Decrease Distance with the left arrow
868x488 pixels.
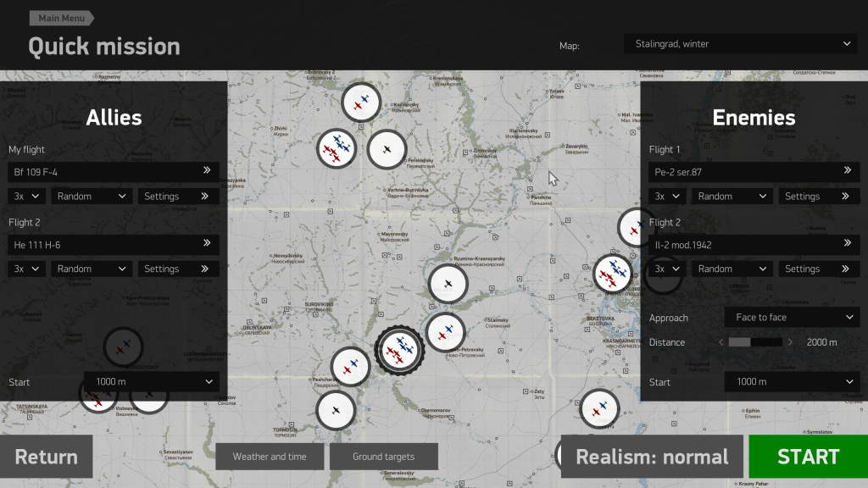click(x=721, y=342)
